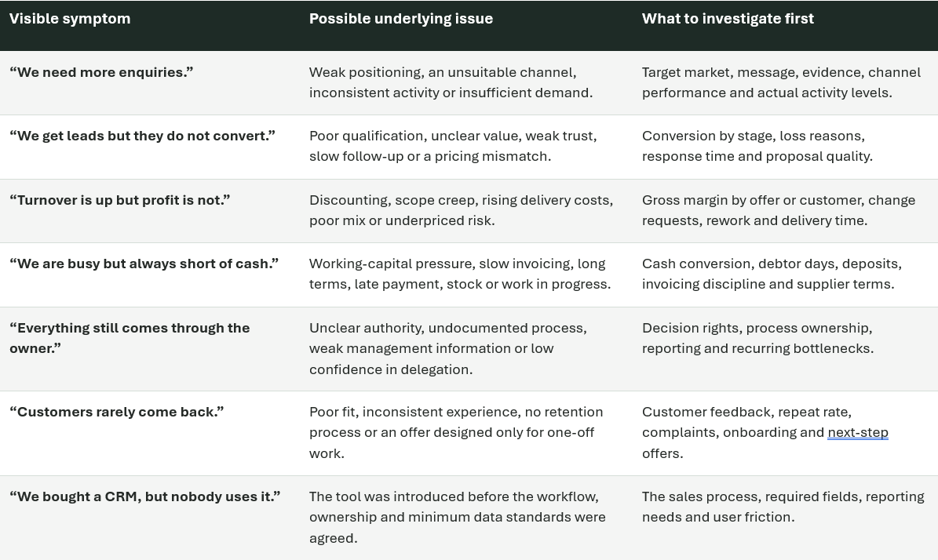938x560 pixels.
Task: Select Everything still comes through owner
Action: click(x=130, y=338)
